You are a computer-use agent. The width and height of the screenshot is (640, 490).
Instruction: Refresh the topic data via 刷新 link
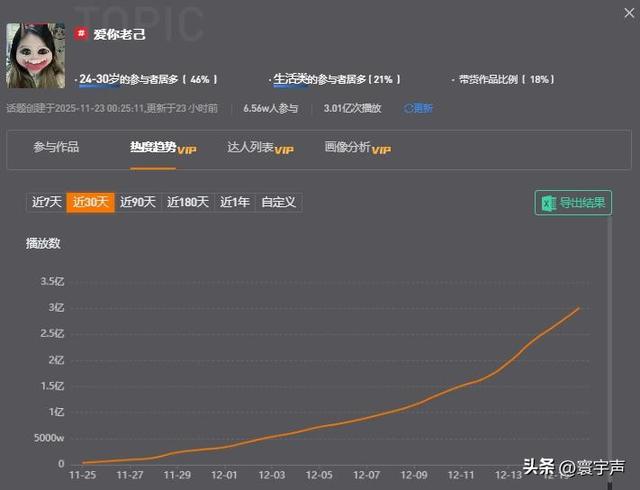click(418, 108)
